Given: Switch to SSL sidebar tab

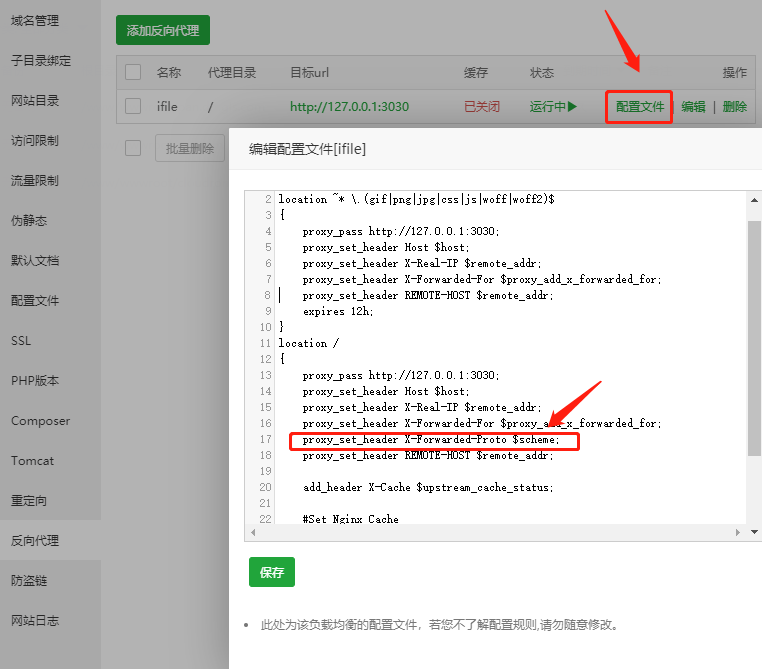Looking at the screenshot, I should coord(22,340).
